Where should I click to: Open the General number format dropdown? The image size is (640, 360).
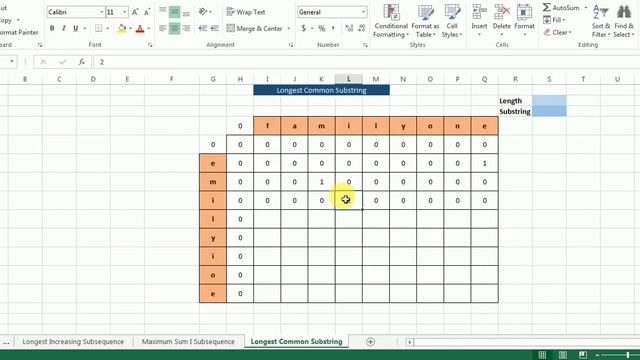click(x=363, y=12)
